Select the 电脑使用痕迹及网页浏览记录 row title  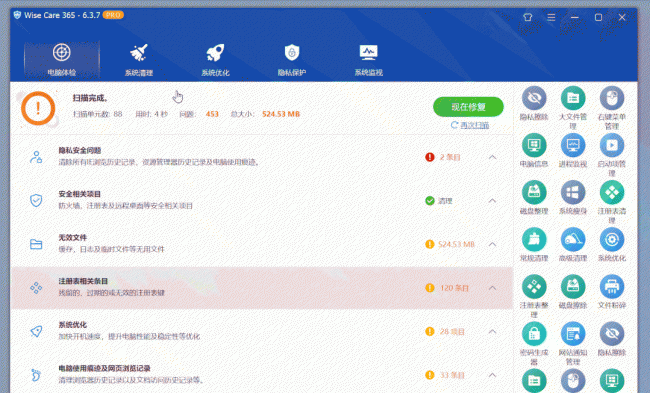pyautogui.click(x=104, y=368)
